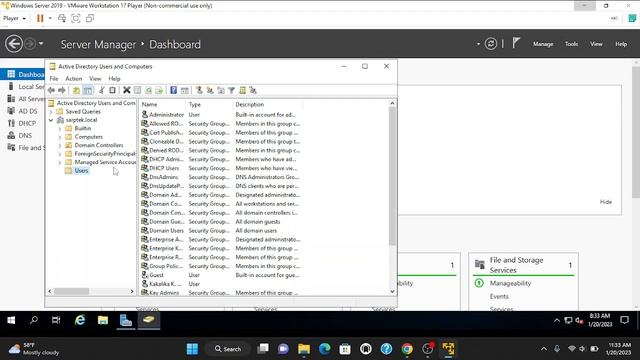Click the Name column header
Image resolution: width=640 pixels, height=360 pixels.
pyautogui.click(x=162, y=104)
